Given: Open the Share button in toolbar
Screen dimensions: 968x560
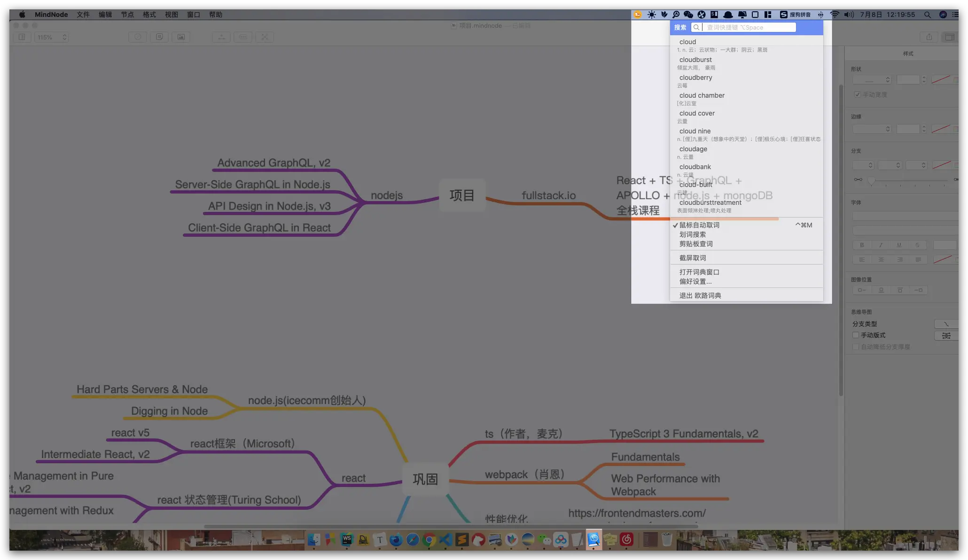Looking at the screenshot, I should pos(929,37).
